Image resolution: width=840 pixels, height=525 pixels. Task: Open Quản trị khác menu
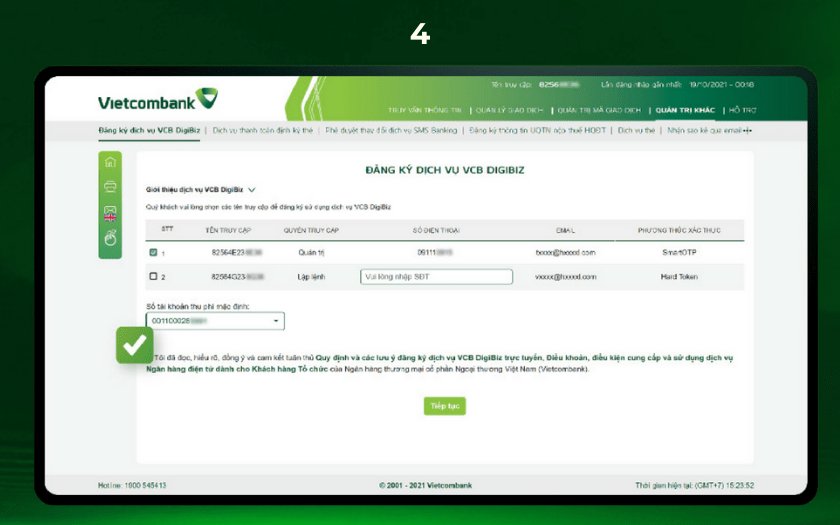point(685,110)
